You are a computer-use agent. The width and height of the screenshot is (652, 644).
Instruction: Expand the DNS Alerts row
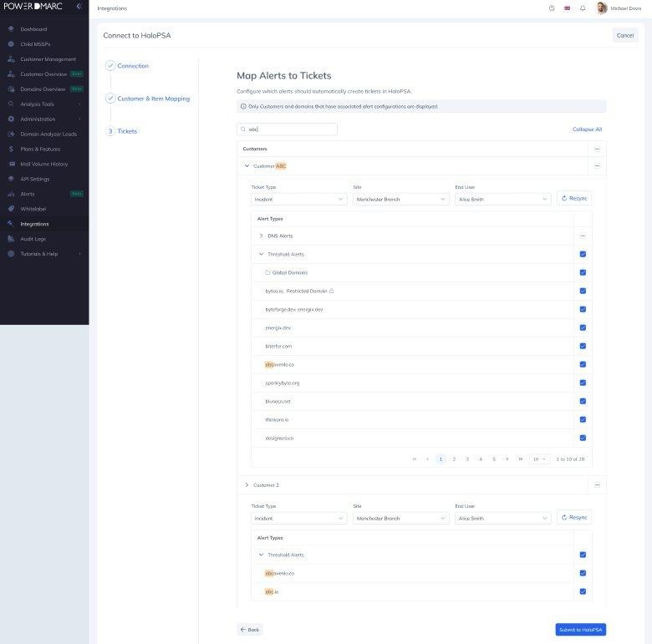point(261,236)
